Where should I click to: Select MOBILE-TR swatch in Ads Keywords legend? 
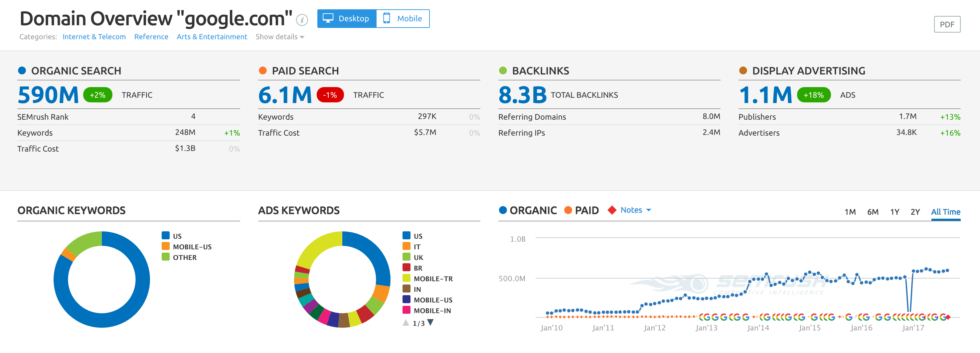pyautogui.click(x=406, y=278)
